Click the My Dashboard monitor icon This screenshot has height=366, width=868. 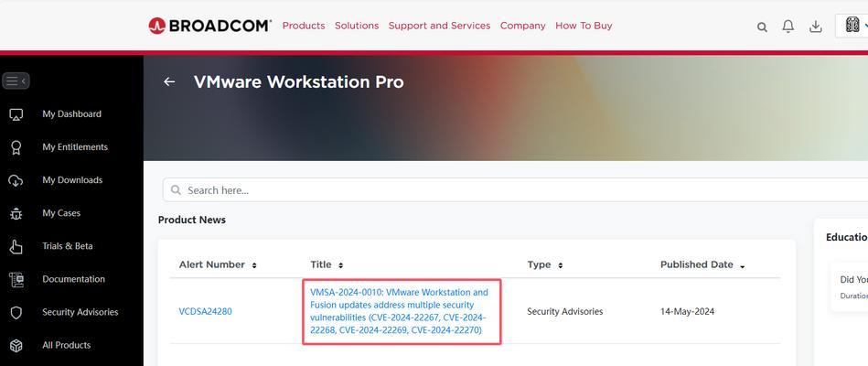pyautogui.click(x=16, y=114)
